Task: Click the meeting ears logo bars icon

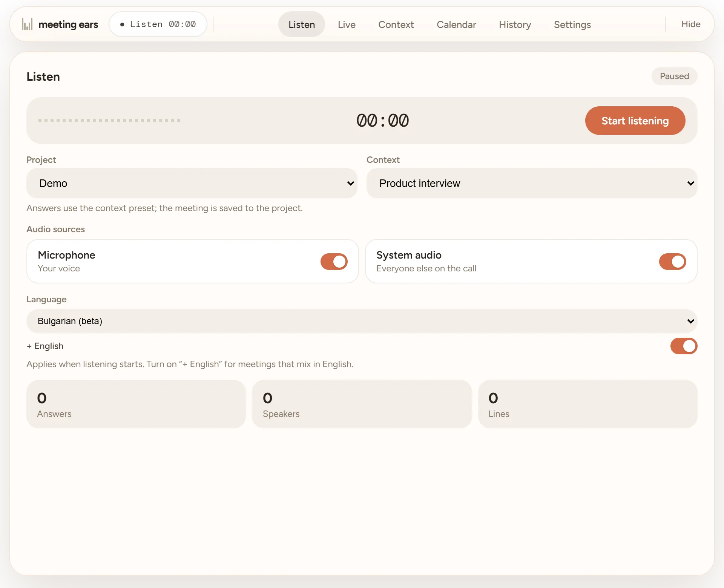Action: (x=27, y=24)
